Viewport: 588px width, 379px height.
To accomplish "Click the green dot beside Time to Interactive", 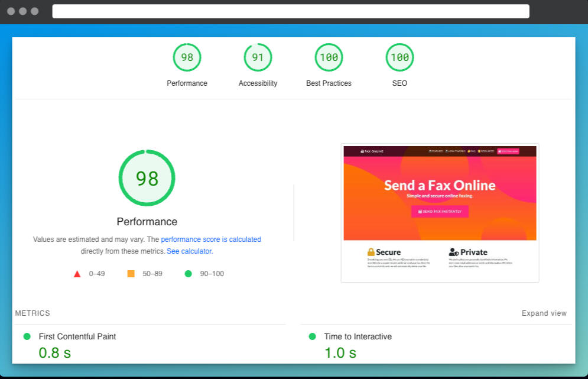I will click(x=312, y=336).
